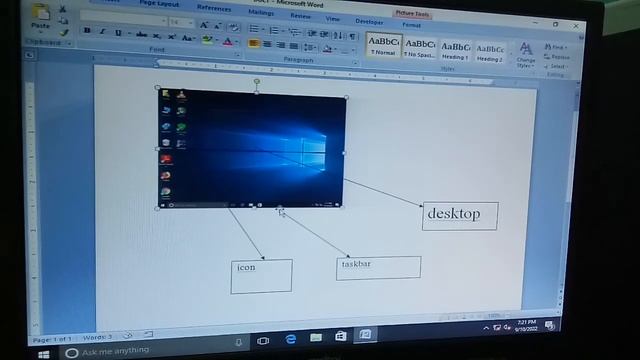
Task: Click the Cut scissors icon
Action: (x=62, y=9)
